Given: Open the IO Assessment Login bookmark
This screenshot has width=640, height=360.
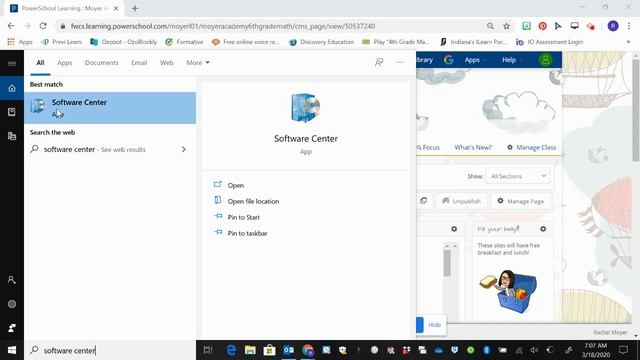Looking at the screenshot, I should tap(549, 42).
